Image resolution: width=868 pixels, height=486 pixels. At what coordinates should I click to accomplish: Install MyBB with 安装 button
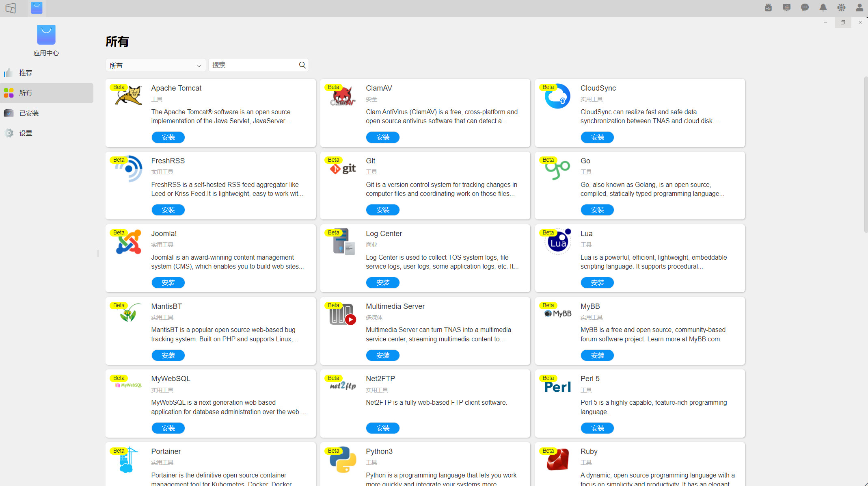point(597,356)
